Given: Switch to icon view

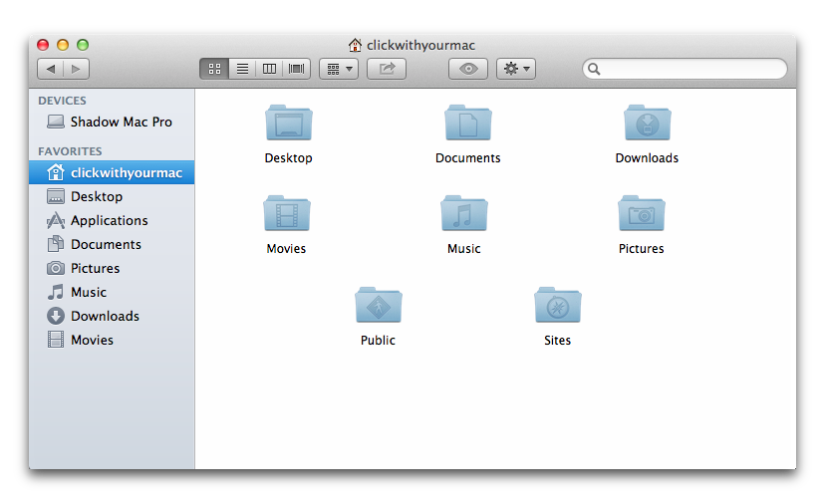Looking at the screenshot, I should 214,69.
